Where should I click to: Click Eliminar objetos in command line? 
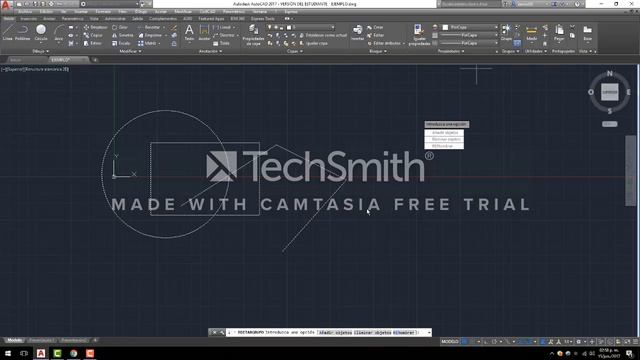click(x=373, y=333)
